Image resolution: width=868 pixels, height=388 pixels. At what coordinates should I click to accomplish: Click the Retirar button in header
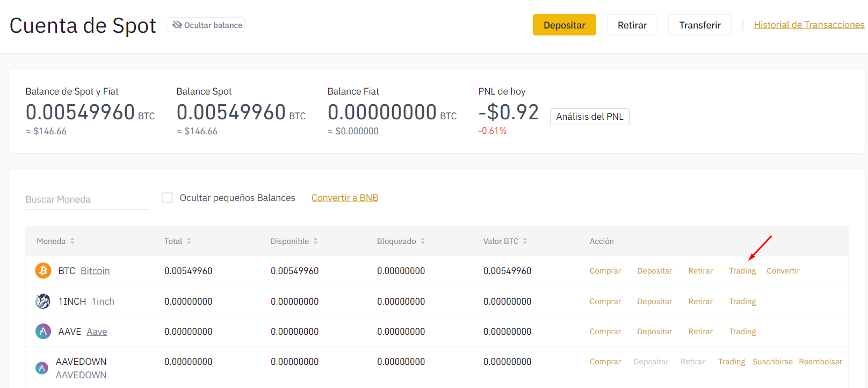point(632,25)
